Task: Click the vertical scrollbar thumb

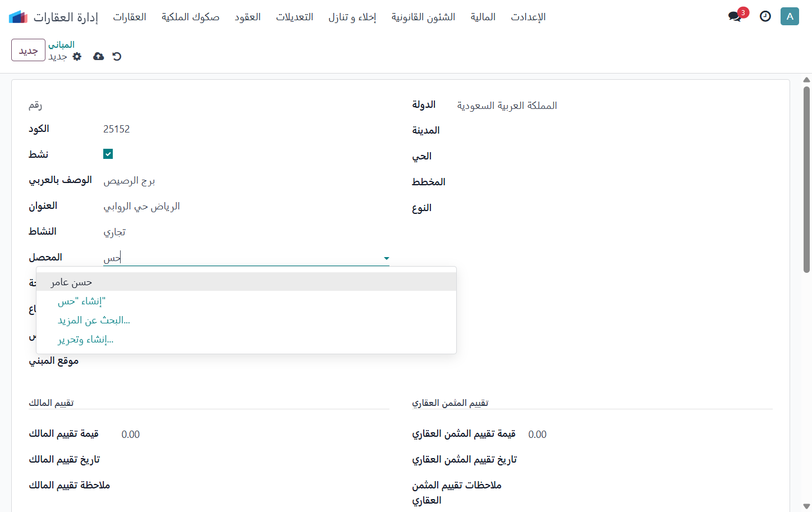Action: pos(806,180)
